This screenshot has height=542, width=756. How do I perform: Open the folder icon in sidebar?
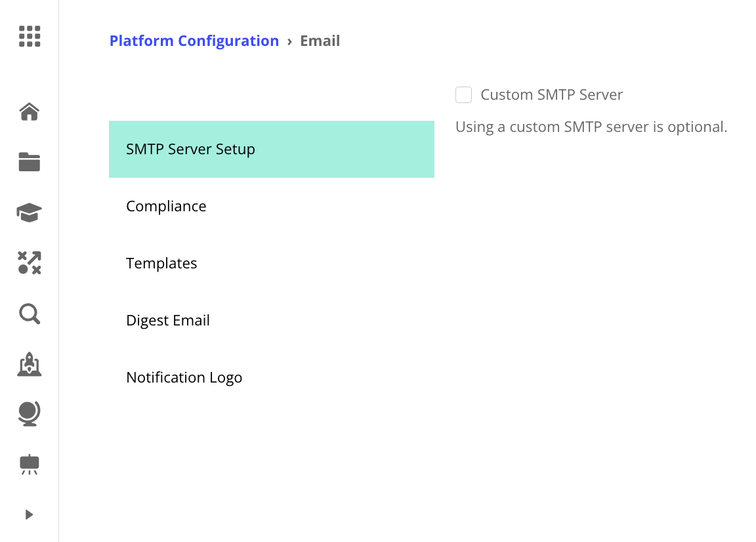(x=30, y=162)
